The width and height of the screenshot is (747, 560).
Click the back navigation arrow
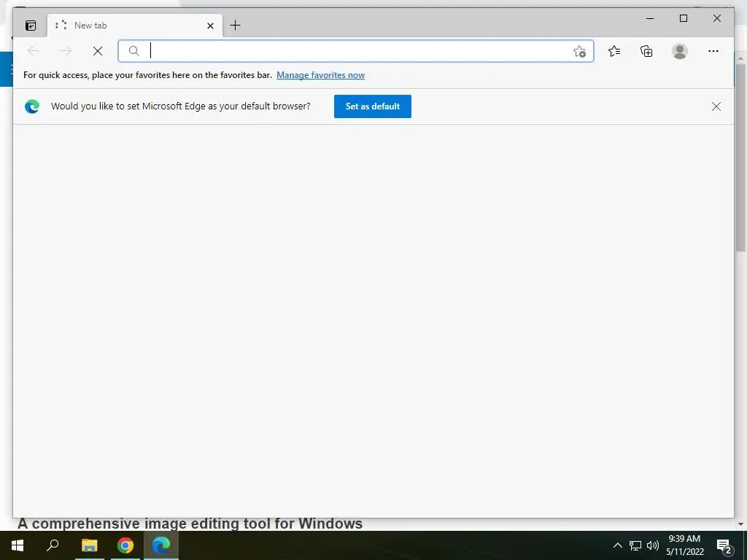tap(33, 51)
